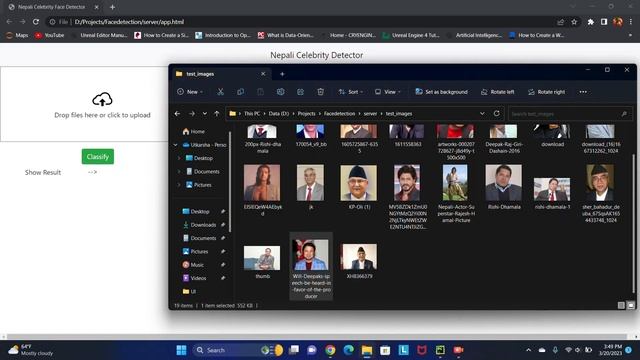Screen dimensions: 640x360
Task: Open the View dropdown
Action: point(388,92)
